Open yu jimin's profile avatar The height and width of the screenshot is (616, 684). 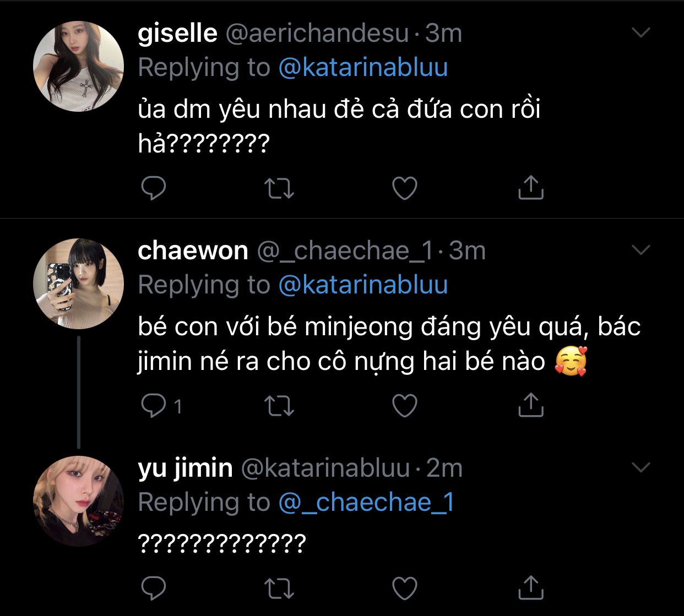[78, 501]
